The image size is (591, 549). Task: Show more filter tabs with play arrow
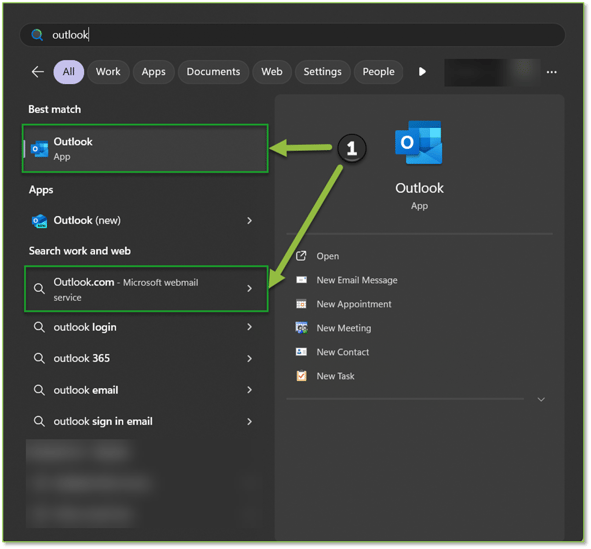422,72
